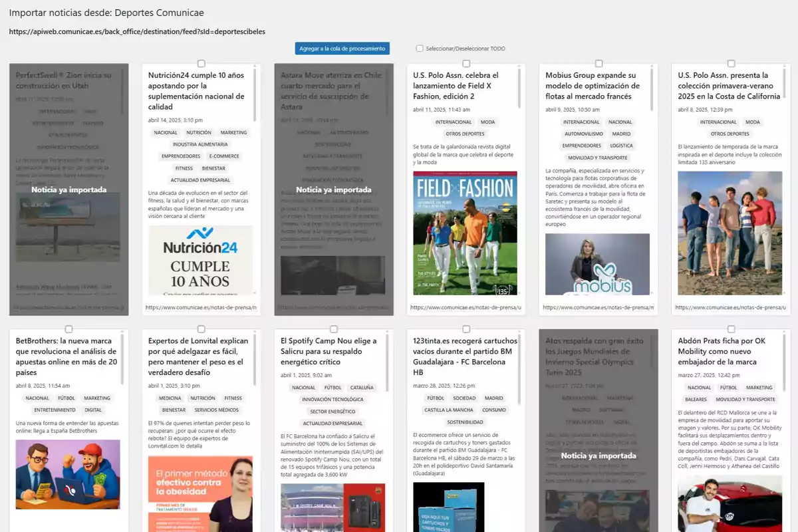Open the Abdón Prats red car photo

(730, 503)
